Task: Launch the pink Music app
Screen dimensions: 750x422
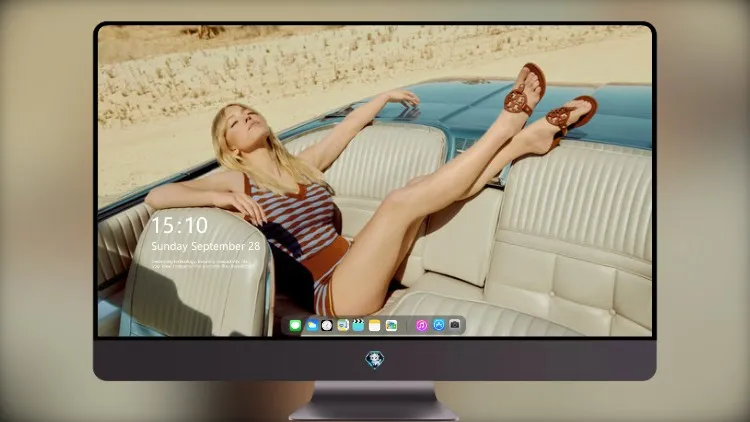Action: pos(421,326)
